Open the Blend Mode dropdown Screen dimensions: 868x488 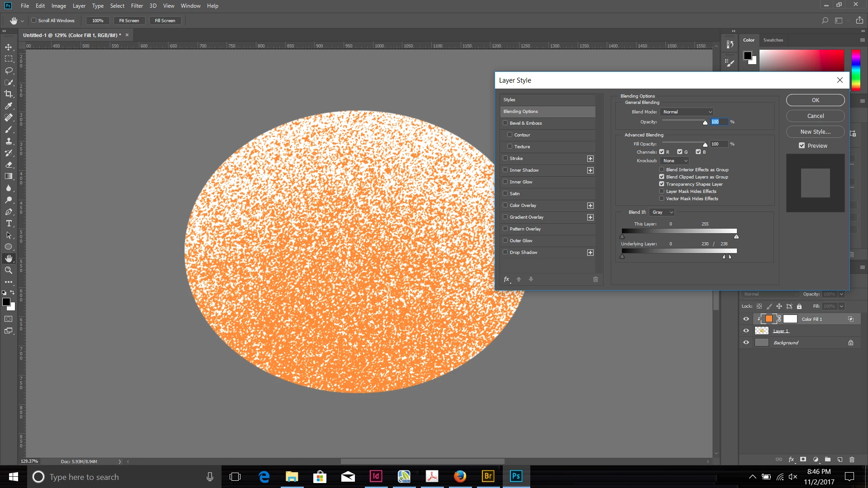[686, 112]
